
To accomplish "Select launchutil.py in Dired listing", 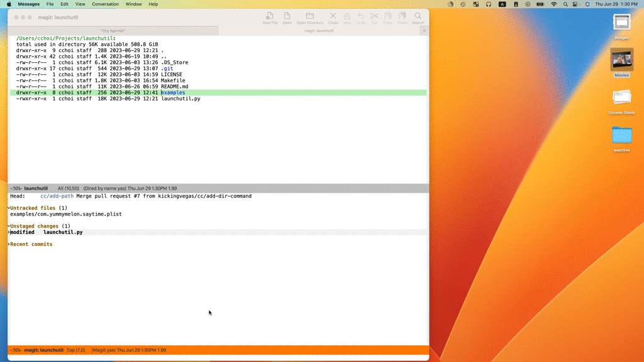I will (180, 99).
